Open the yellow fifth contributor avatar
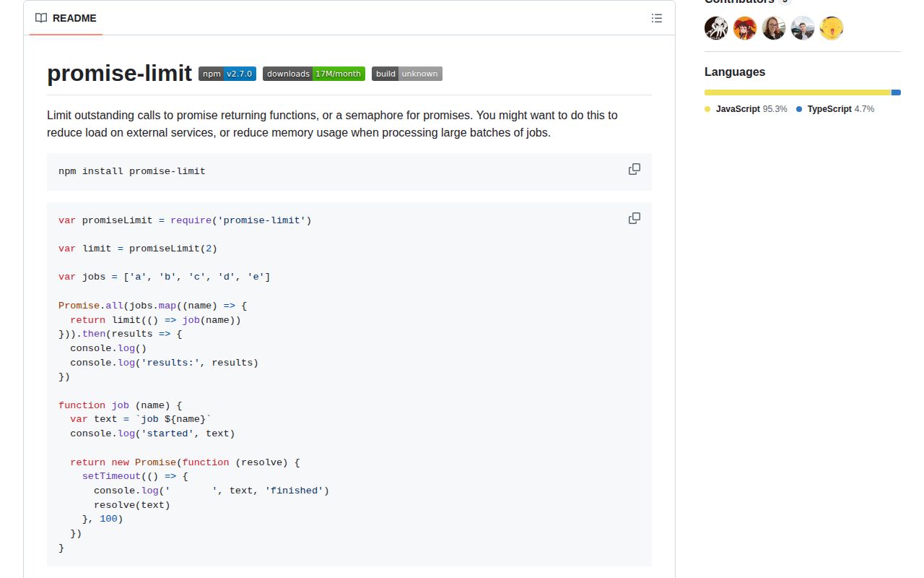This screenshot has height=578, width=924. (x=832, y=28)
